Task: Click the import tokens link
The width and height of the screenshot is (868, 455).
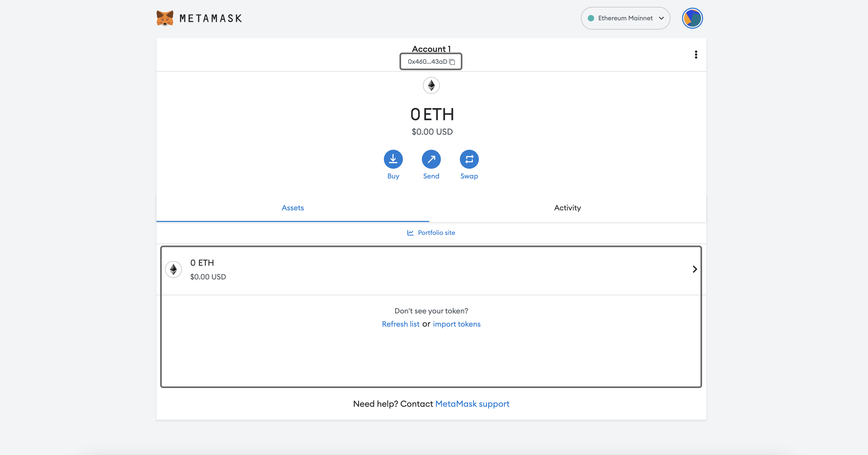Action: [x=457, y=324]
